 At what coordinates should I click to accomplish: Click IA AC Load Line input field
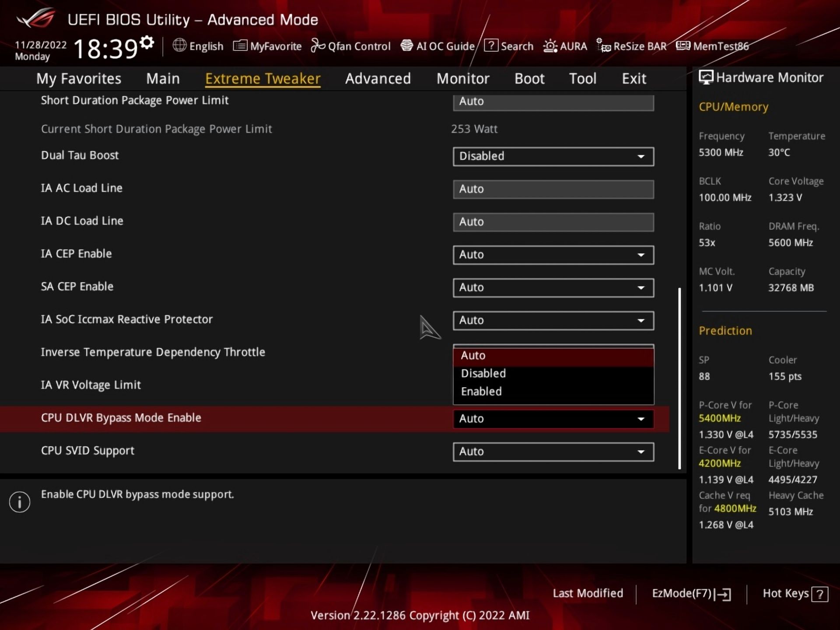tap(553, 189)
